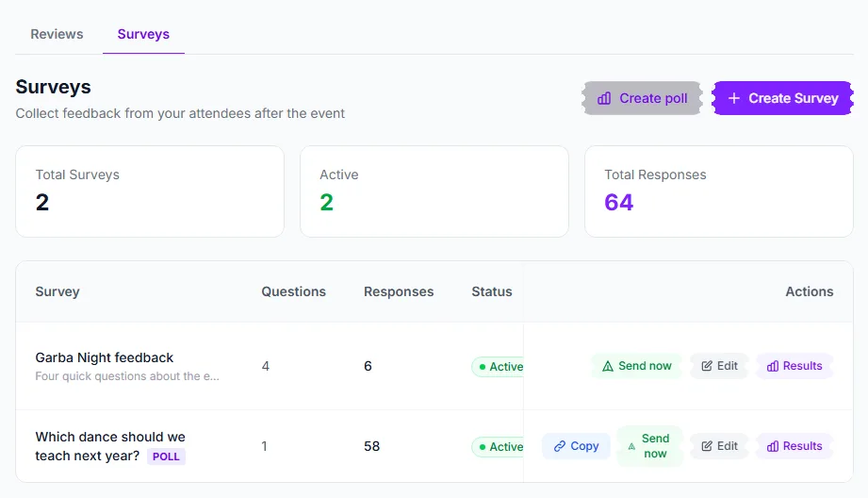Click the Responses column header
The height and width of the screenshot is (498, 868).
(x=399, y=291)
